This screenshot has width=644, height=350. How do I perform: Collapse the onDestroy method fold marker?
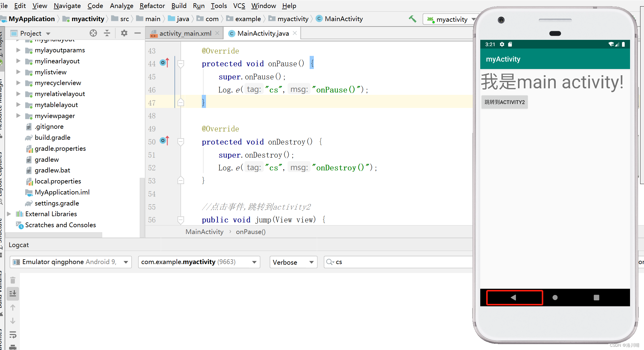(x=180, y=142)
